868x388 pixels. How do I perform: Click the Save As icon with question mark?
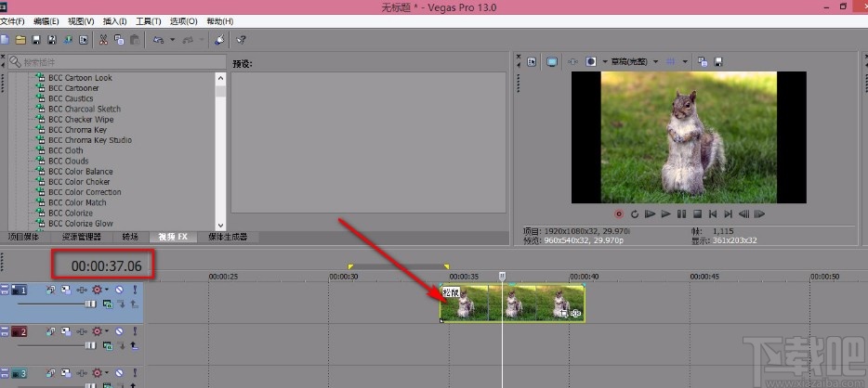pyautogui.click(x=52, y=40)
